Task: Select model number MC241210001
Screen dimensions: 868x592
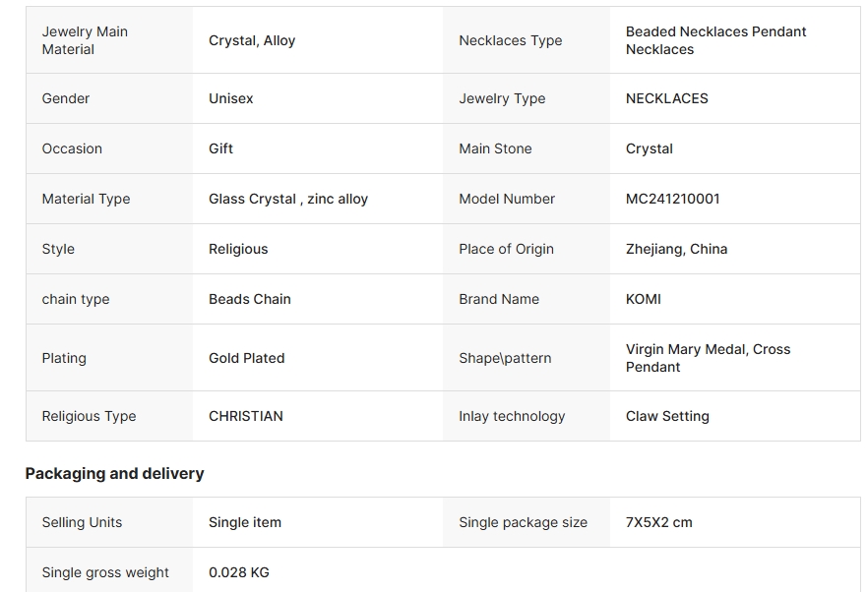Action: click(x=672, y=200)
